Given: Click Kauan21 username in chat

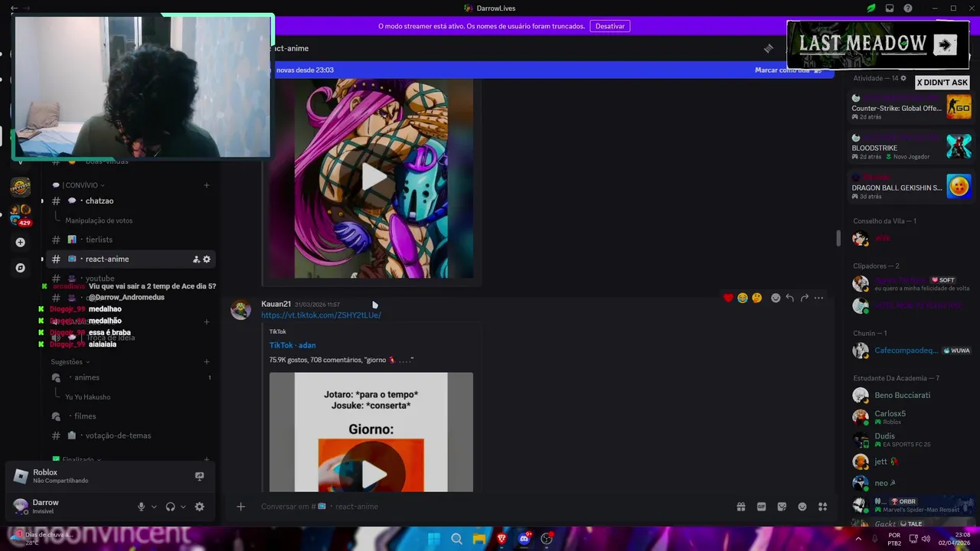Looking at the screenshot, I should pos(276,304).
